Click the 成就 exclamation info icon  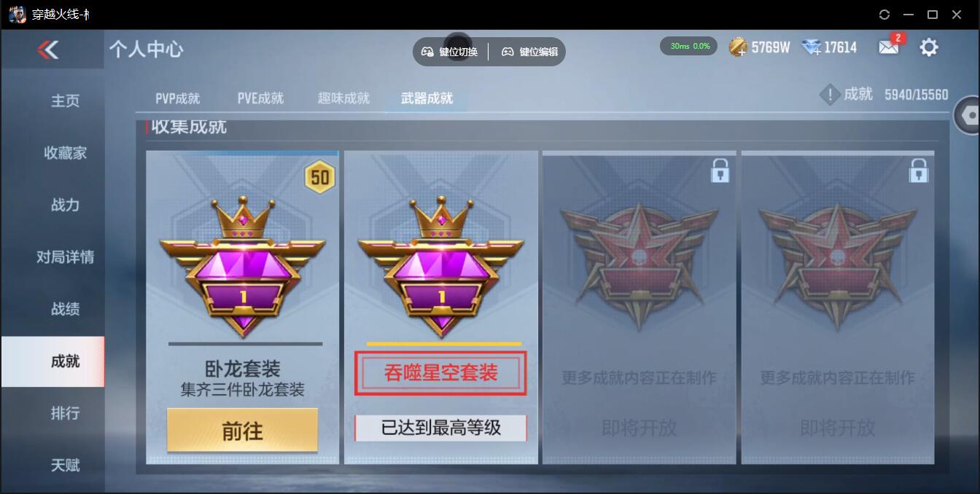[830, 95]
